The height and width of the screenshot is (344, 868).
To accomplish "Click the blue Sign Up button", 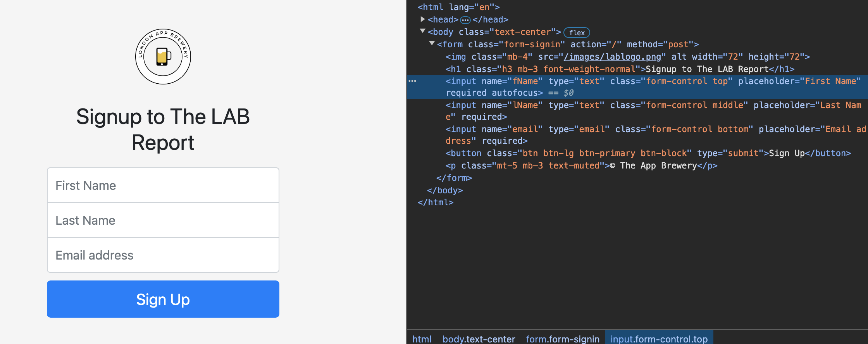I will (x=163, y=299).
